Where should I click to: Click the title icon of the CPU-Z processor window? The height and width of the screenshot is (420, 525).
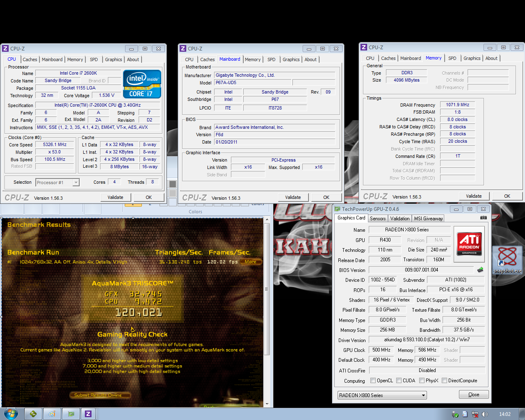(5, 48)
